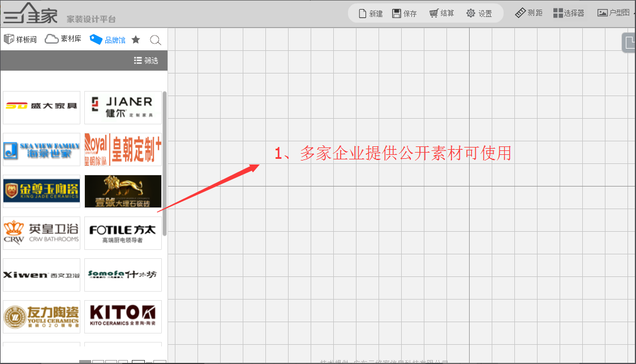
Task: Open the right-edge side panel tab
Action: tap(629, 42)
